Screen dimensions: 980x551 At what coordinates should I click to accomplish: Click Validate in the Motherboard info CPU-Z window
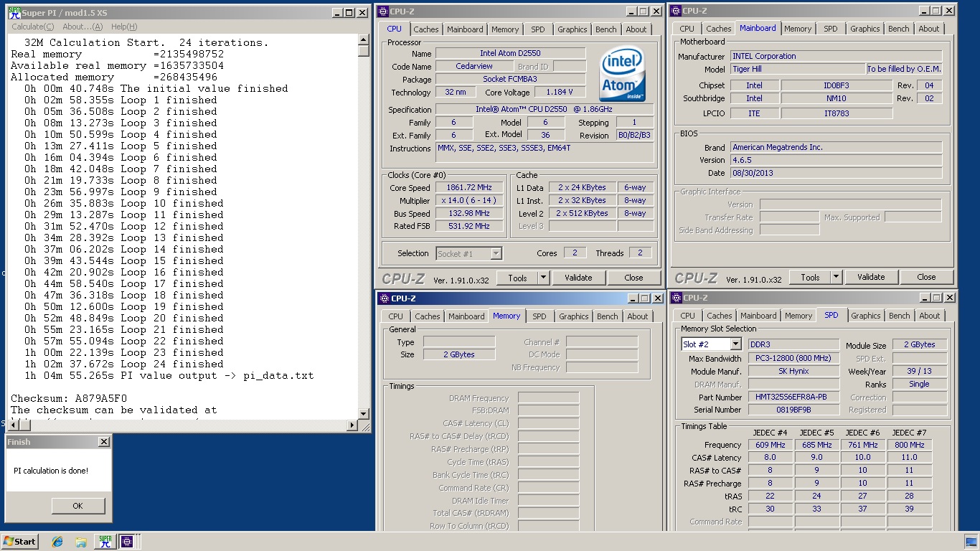point(871,277)
